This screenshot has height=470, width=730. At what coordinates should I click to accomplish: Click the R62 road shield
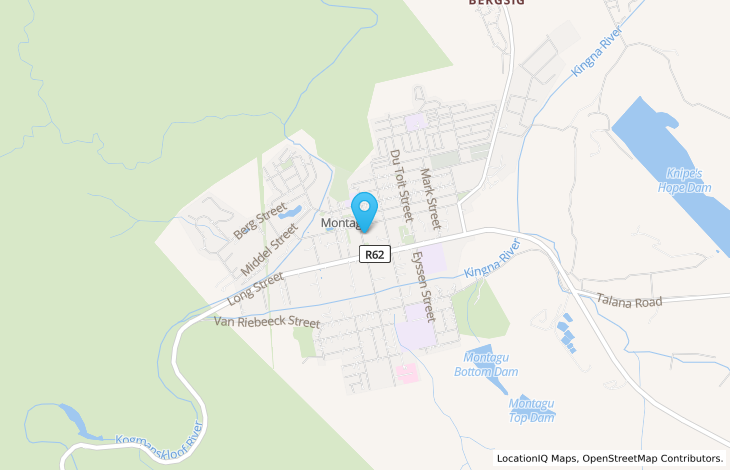click(375, 255)
